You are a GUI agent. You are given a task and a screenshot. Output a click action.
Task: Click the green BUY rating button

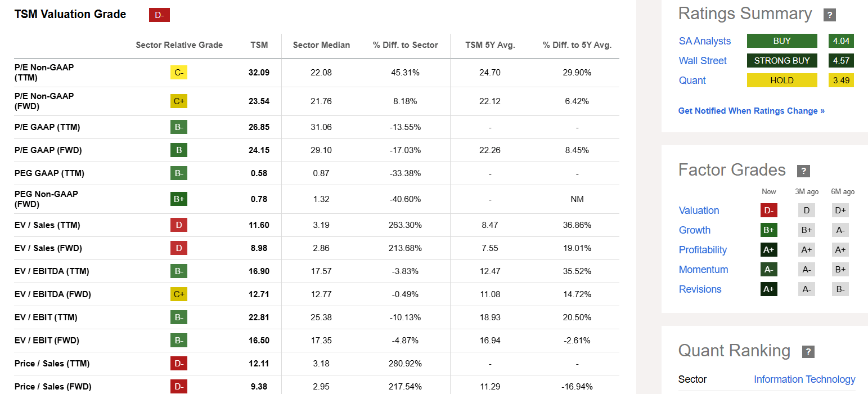pyautogui.click(x=782, y=41)
